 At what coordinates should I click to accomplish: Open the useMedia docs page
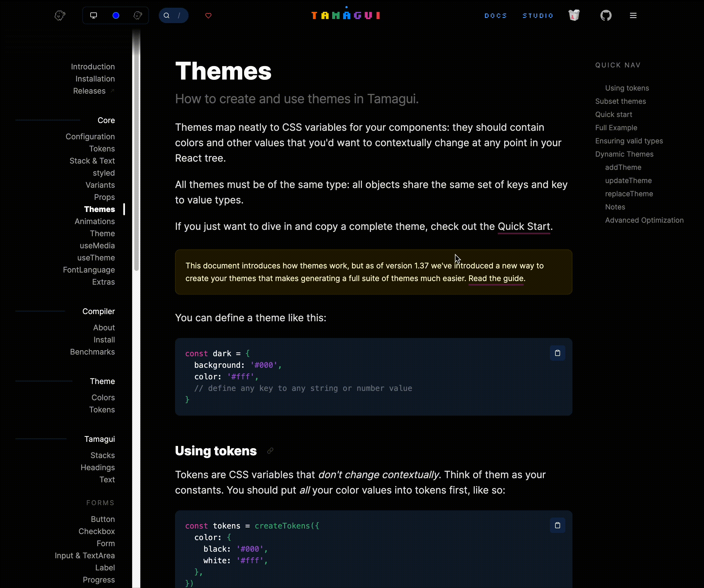pyautogui.click(x=97, y=245)
